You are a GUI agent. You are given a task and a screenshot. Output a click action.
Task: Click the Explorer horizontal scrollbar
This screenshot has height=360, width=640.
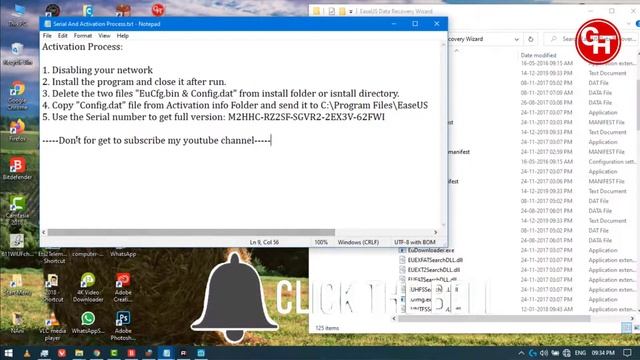tap(494, 318)
